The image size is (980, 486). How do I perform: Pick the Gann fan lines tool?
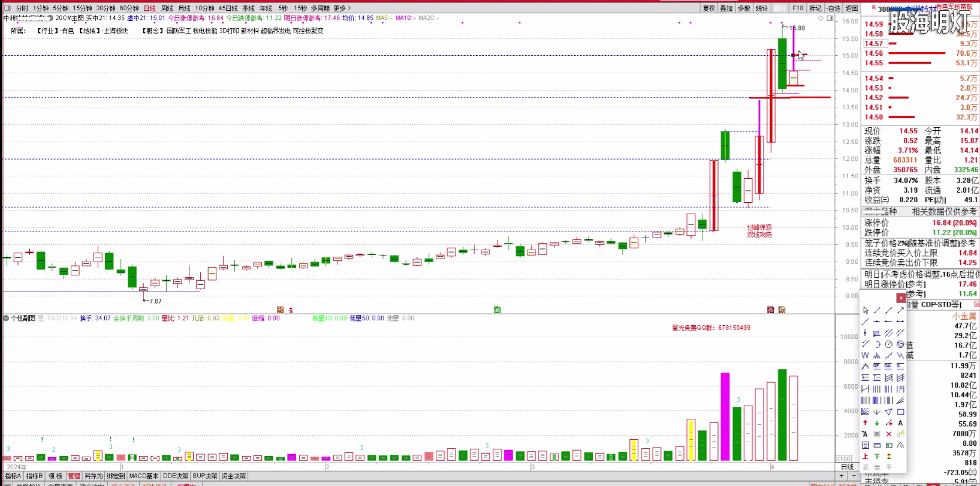pyautogui.click(x=866, y=412)
